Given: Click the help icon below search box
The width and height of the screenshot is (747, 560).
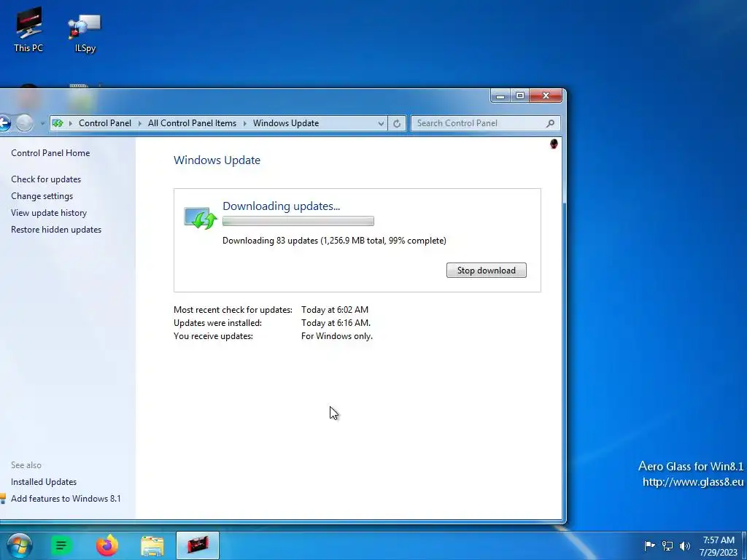Looking at the screenshot, I should 554,144.
